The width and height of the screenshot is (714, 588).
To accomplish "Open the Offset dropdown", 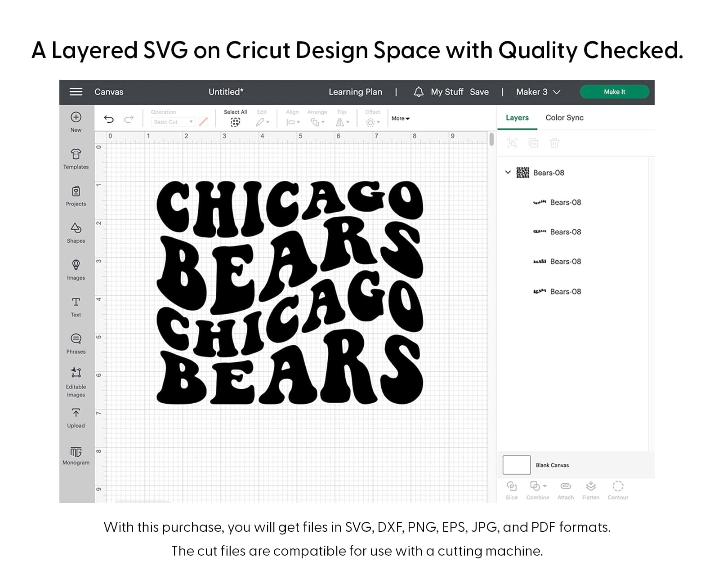I will (x=373, y=122).
